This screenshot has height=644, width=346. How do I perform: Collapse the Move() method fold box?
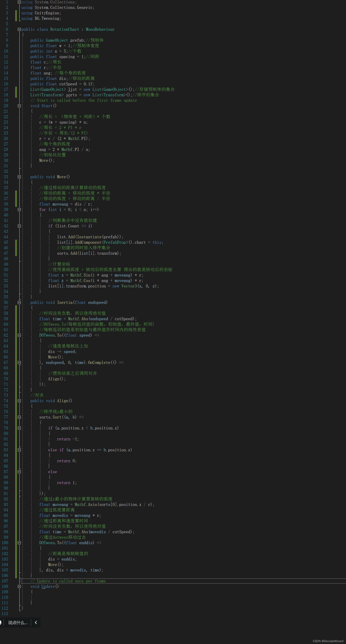[x=19, y=177]
